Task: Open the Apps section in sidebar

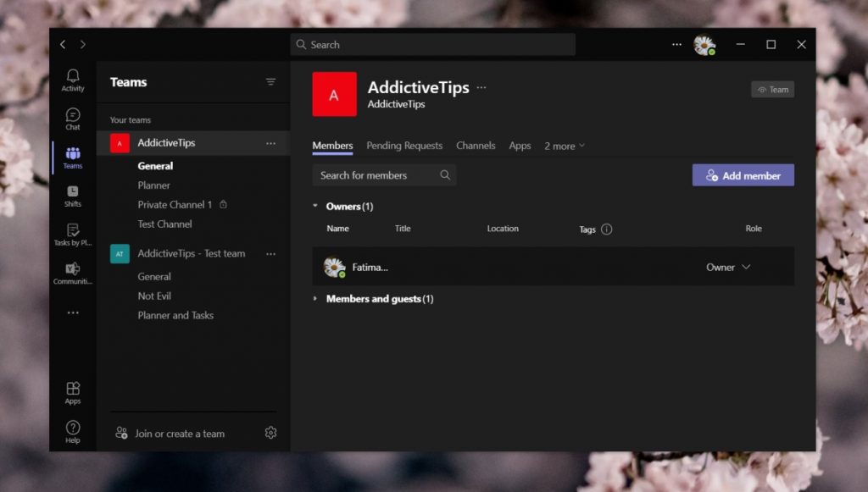Action: pyautogui.click(x=72, y=390)
